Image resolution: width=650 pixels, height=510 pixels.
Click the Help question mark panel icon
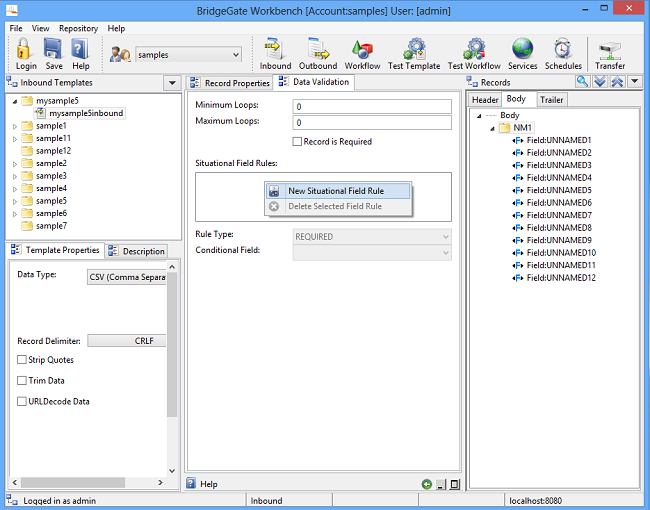[191, 483]
